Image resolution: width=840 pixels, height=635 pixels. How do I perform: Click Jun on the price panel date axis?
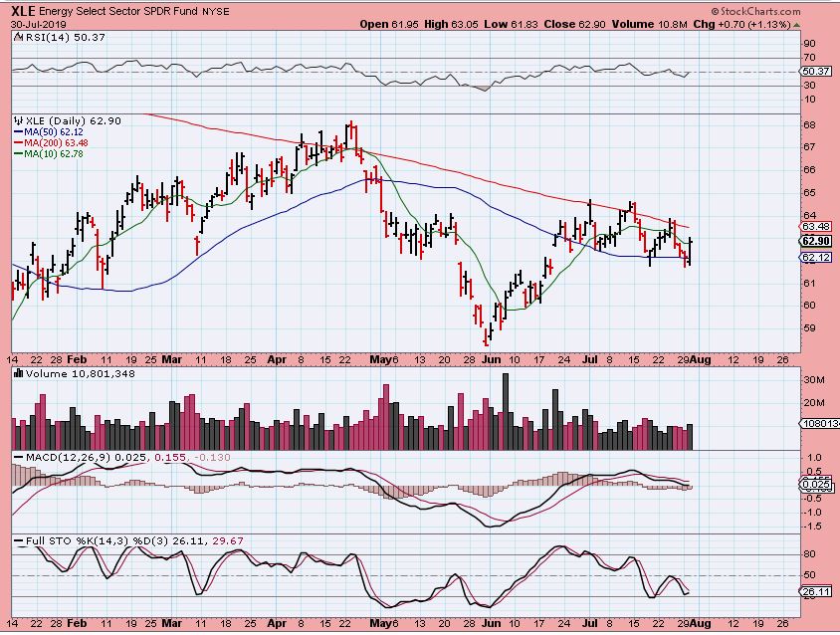(491, 359)
